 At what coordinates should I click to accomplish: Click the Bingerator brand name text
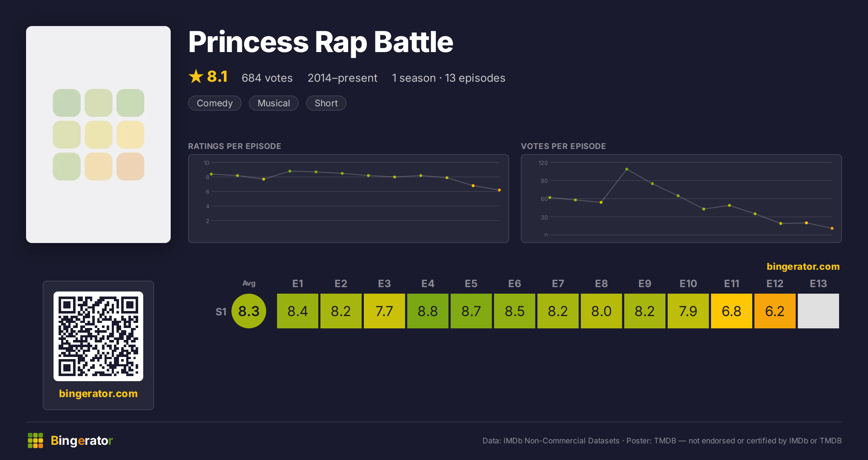click(x=82, y=440)
